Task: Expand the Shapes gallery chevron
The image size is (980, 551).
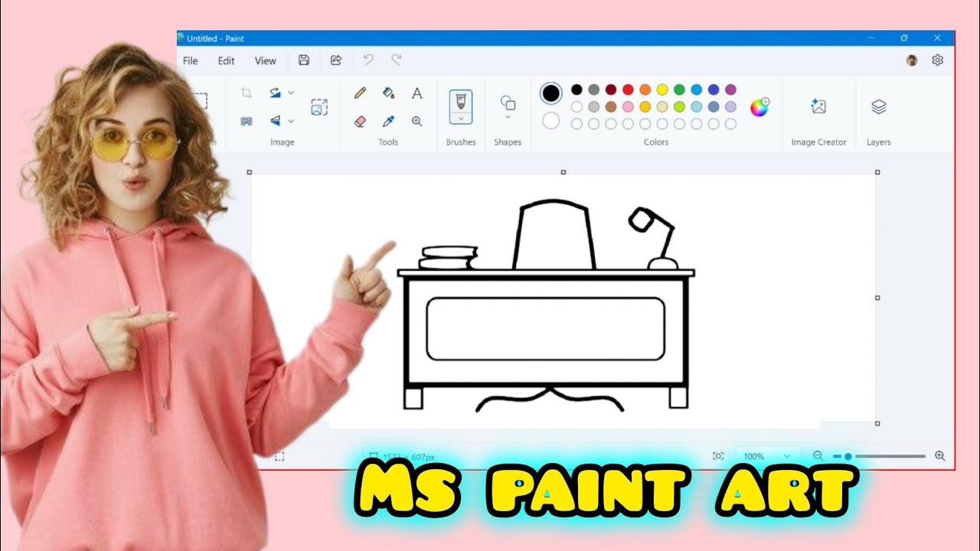Action: click(x=508, y=118)
